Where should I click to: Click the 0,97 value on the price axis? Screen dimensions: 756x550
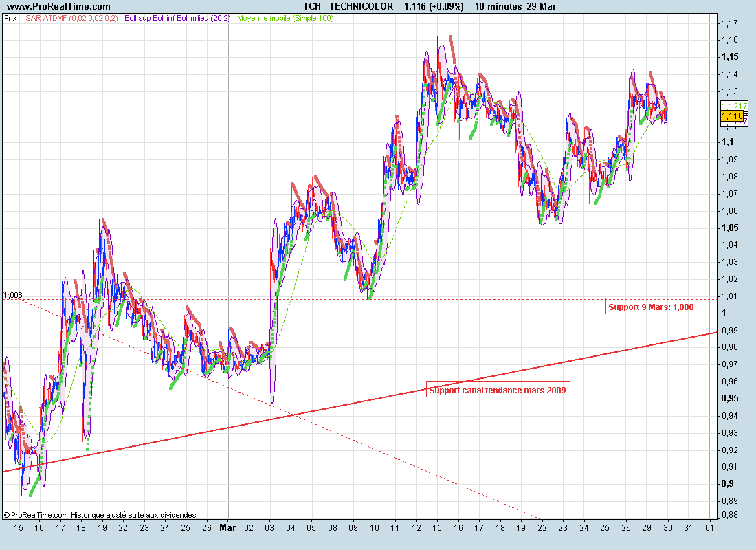[x=729, y=364]
